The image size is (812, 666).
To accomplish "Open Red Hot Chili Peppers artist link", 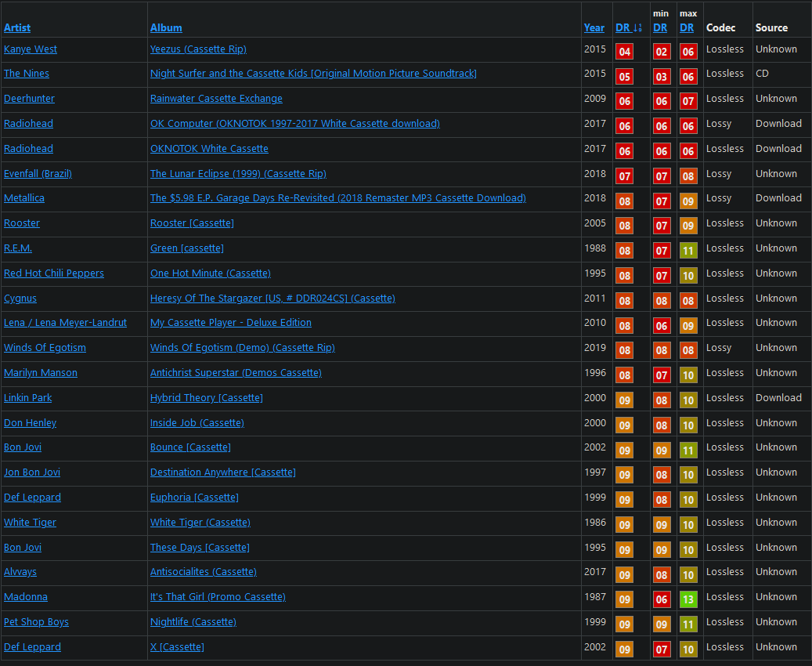I will click(x=54, y=273).
